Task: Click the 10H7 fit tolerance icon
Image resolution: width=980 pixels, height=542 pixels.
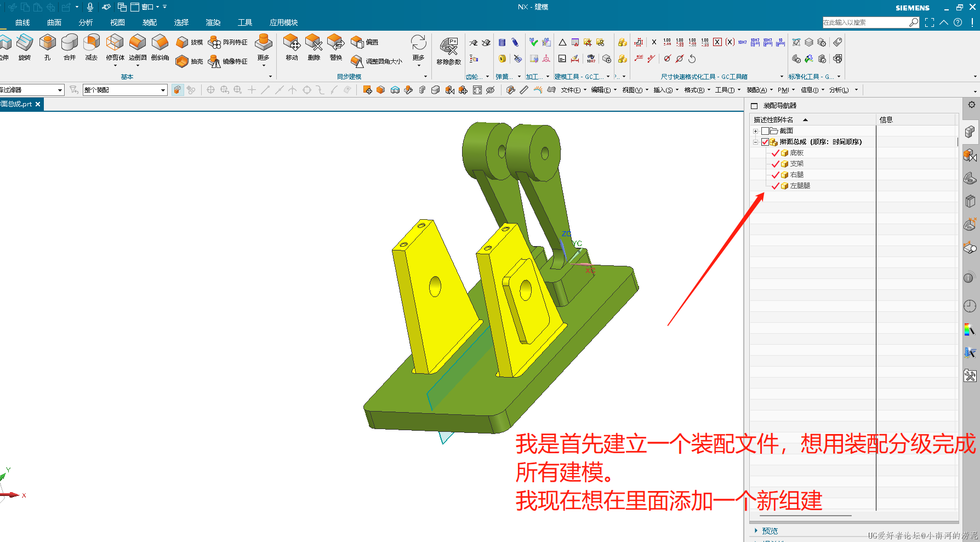Action: (x=742, y=42)
